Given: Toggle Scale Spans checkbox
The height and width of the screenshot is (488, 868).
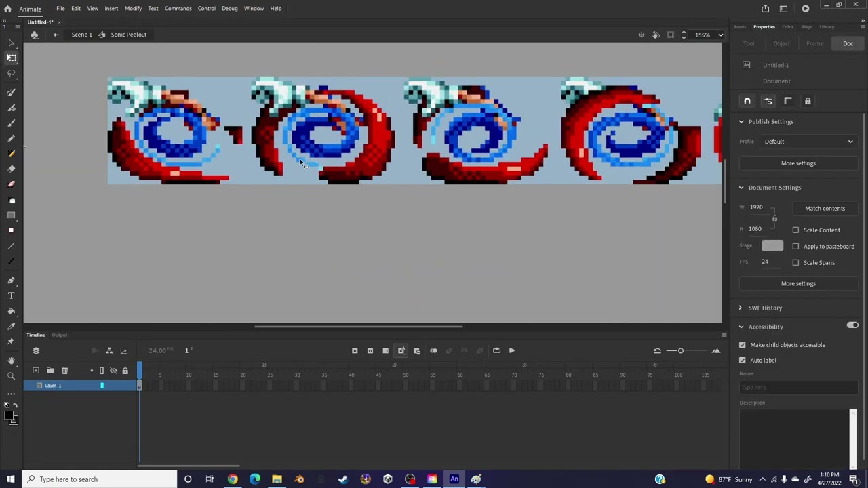Looking at the screenshot, I should tap(795, 263).
